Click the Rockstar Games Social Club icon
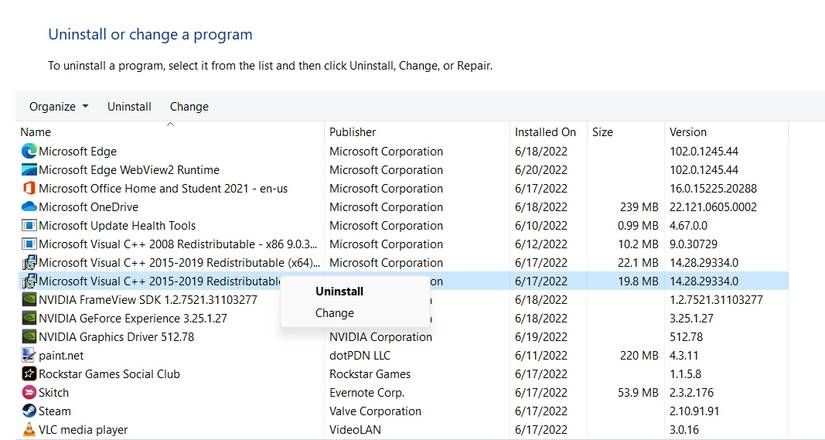Screen dimensions: 825x440 29,374
